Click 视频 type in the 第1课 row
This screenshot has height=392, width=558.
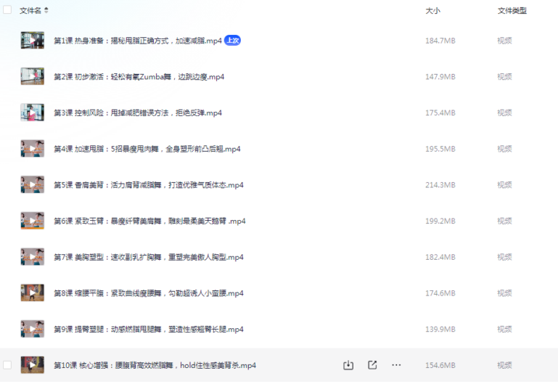click(504, 41)
